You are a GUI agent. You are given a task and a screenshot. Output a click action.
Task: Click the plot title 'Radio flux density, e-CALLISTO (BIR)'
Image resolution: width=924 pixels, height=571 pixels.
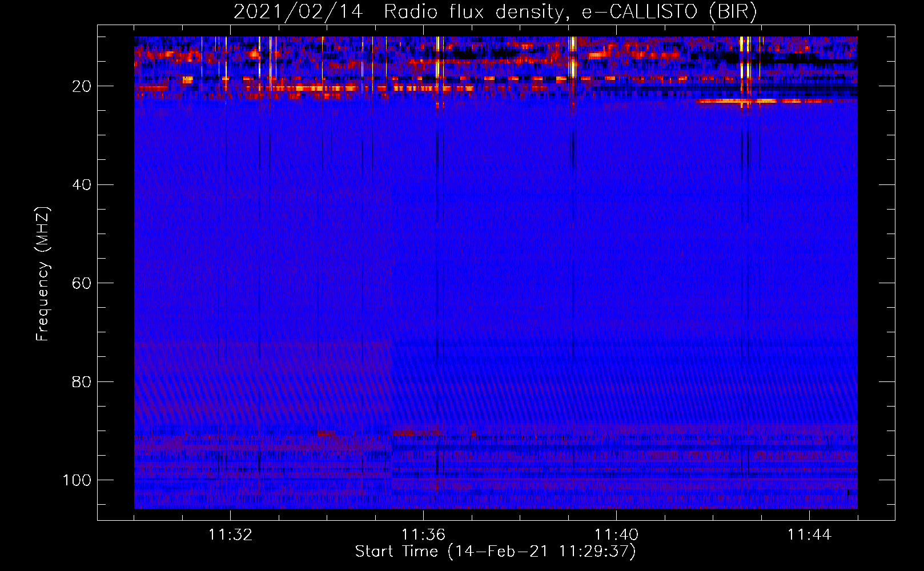pyautogui.click(x=570, y=12)
